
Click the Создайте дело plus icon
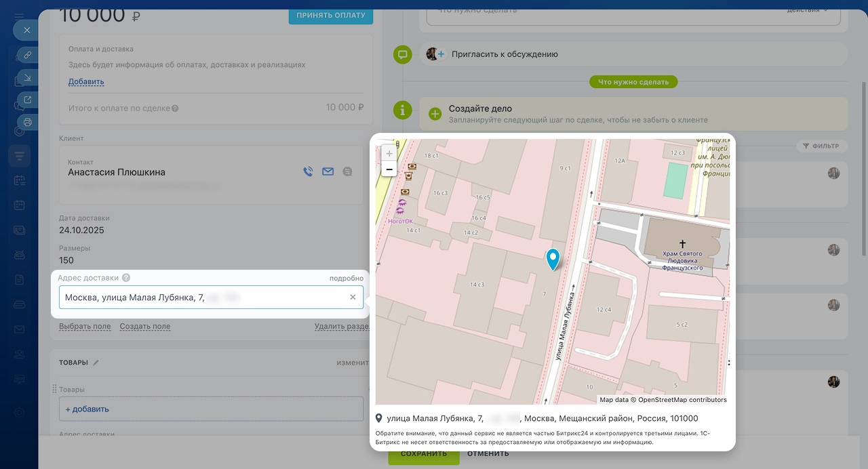435,114
